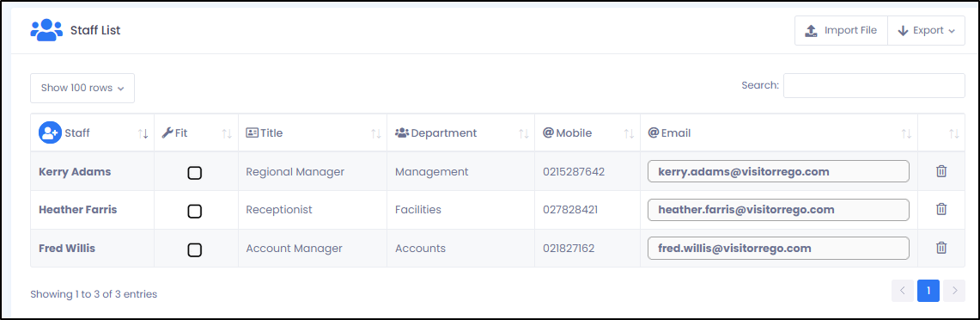980x320 pixels.
Task: Open the Show 100 rows dropdown
Action: click(x=82, y=89)
